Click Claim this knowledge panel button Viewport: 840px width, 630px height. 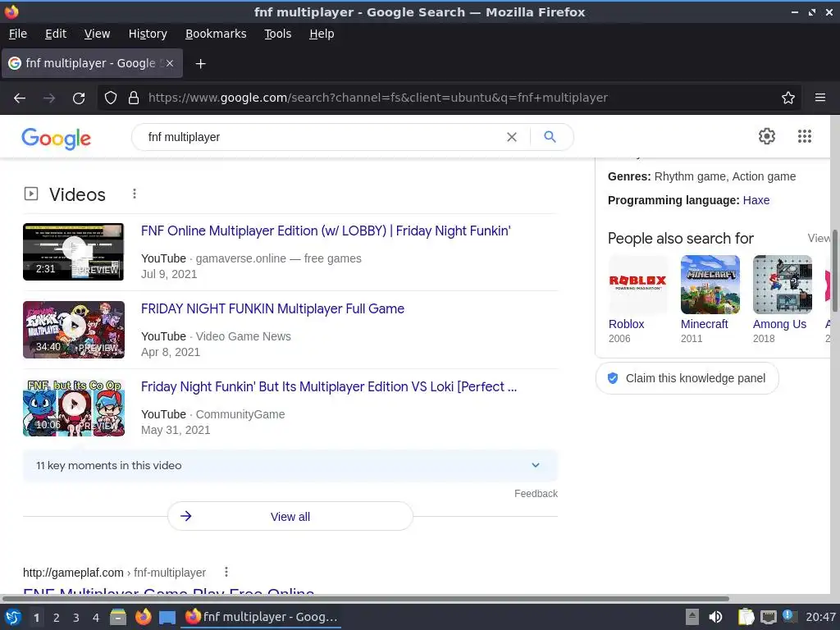coord(687,378)
